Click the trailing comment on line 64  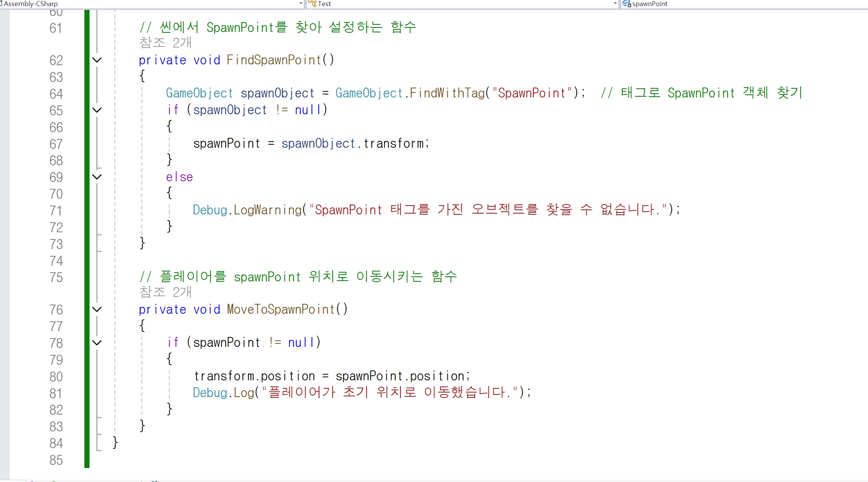[702, 93]
